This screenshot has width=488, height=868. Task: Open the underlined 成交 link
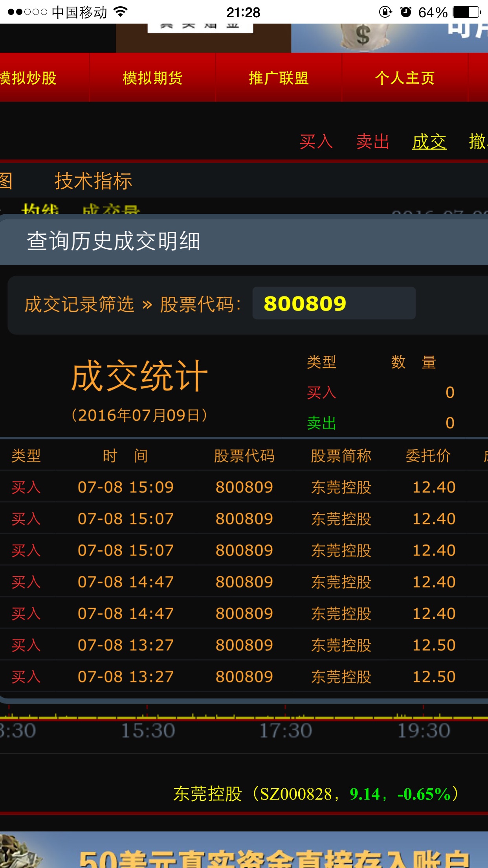click(x=429, y=142)
